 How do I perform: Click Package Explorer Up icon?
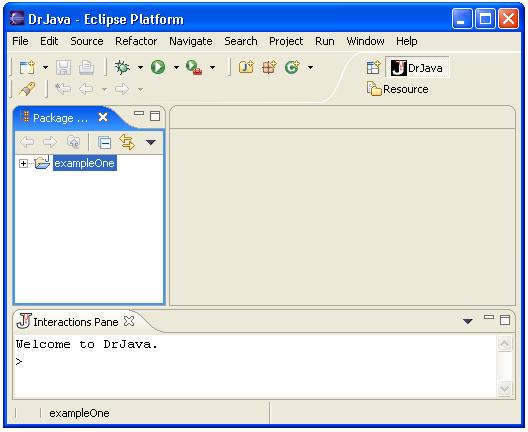point(73,142)
